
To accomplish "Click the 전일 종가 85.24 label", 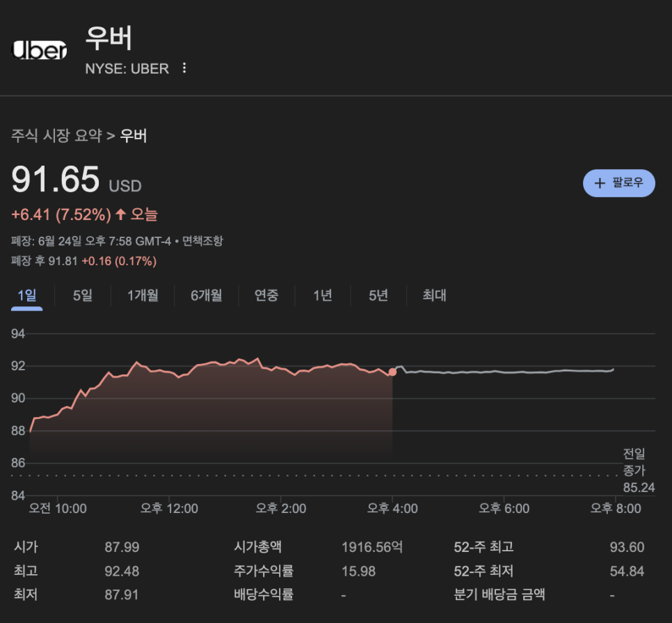I will tap(639, 471).
